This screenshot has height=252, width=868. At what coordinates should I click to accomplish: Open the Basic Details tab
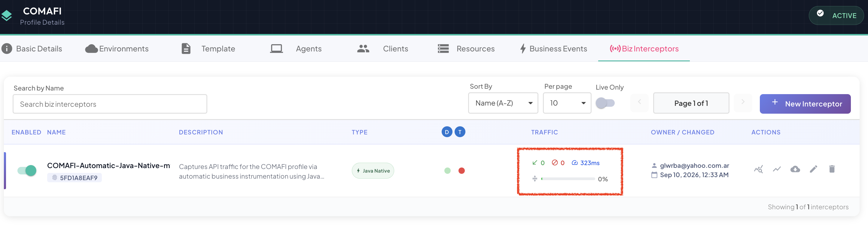[32, 49]
